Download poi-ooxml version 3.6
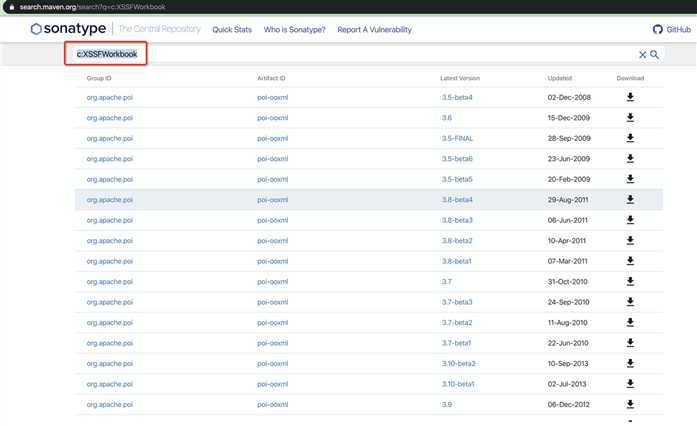 [630, 117]
